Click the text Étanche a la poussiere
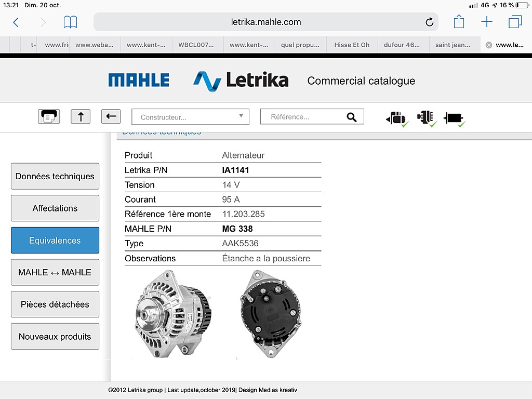The height and width of the screenshot is (399, 532). pyautogui.click(x=266, y=259)
